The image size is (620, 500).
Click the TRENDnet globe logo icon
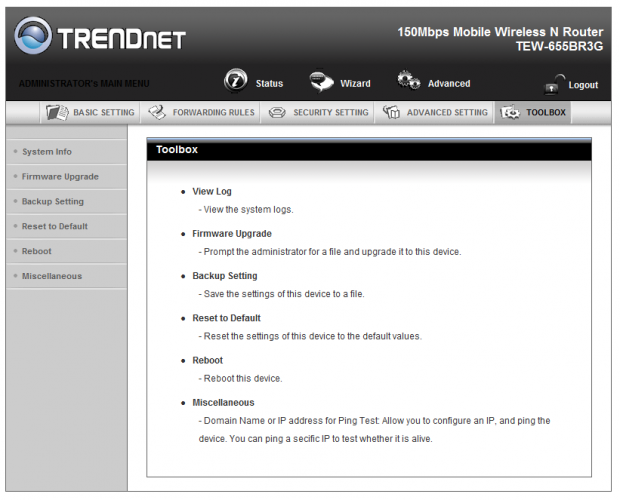(x=33, y=35)
